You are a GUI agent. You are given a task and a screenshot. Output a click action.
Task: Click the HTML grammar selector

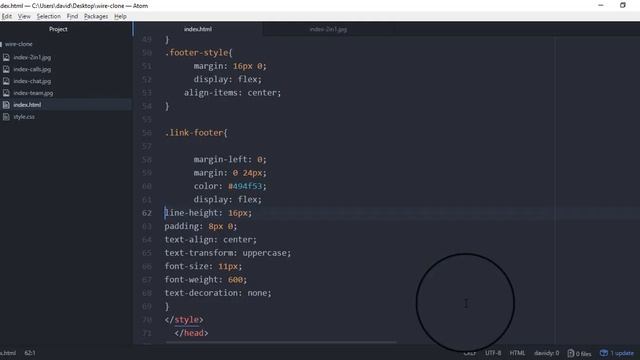517,353
